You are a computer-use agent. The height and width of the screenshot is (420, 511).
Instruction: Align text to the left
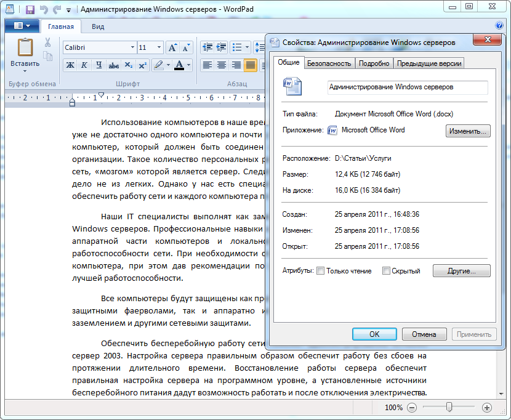pos(207,65)
